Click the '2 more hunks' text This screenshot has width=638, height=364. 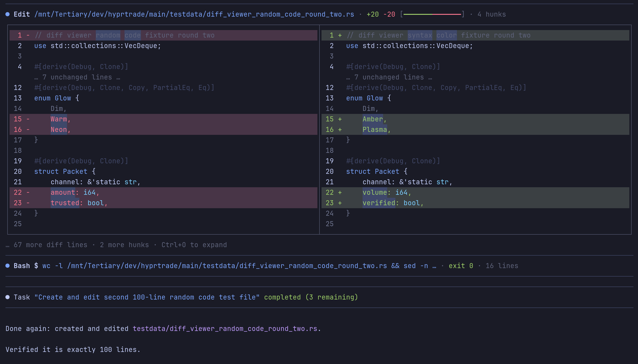[124, 245]
